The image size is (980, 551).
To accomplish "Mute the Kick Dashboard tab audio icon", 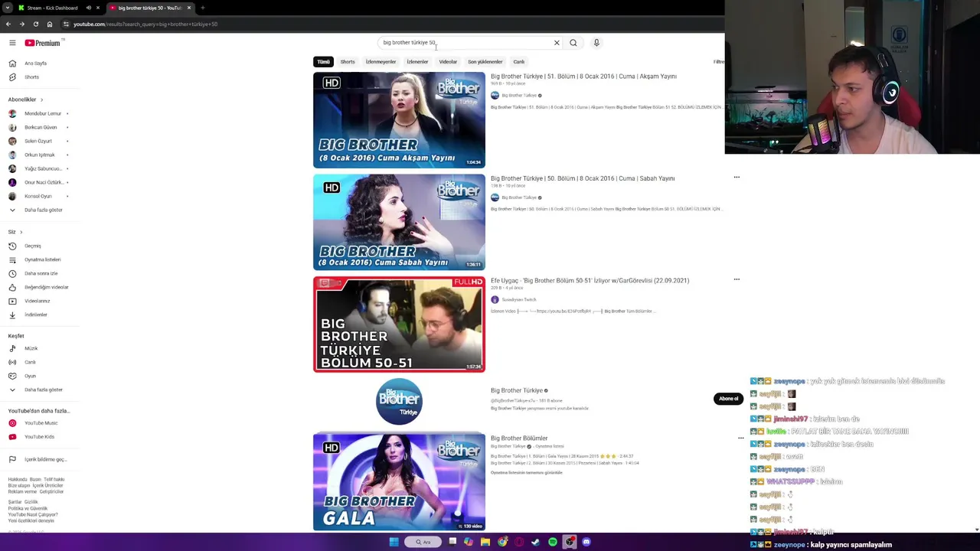I will (x=88, y=8).
